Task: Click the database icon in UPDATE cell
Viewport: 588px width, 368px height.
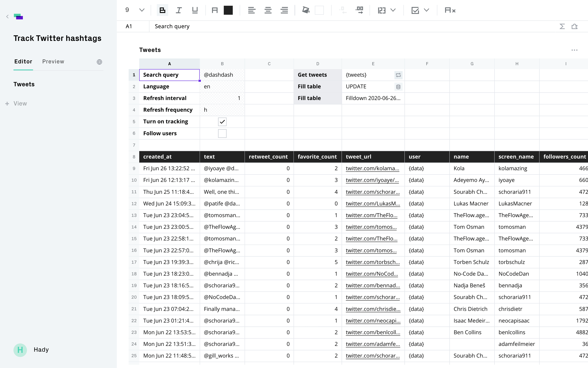Action: coord(398,87)
